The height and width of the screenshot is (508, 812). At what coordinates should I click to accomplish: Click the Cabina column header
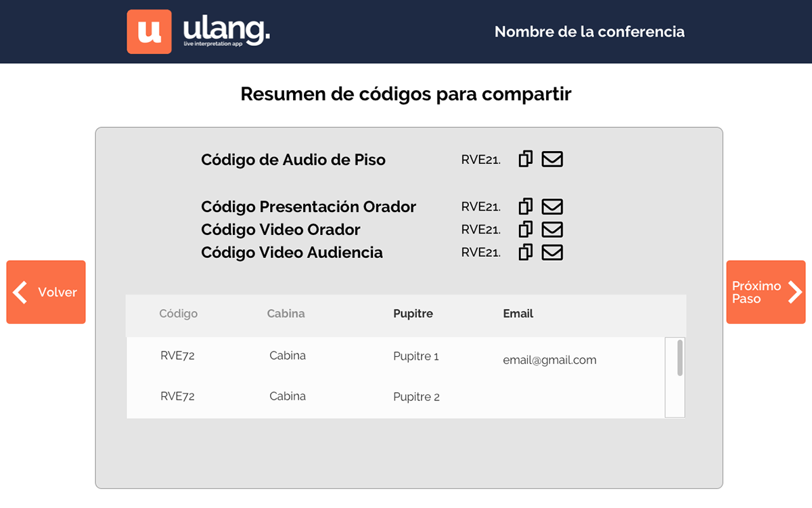click(286, 314)
